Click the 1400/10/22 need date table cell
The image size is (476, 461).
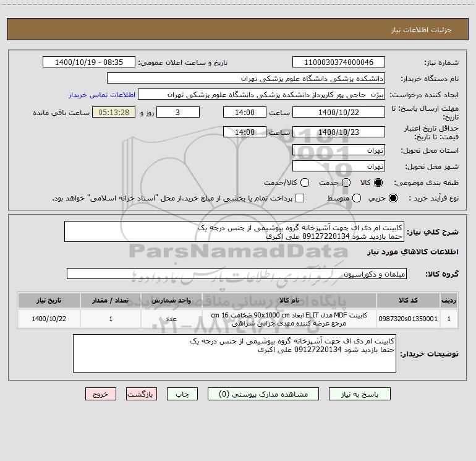[49, 319]
